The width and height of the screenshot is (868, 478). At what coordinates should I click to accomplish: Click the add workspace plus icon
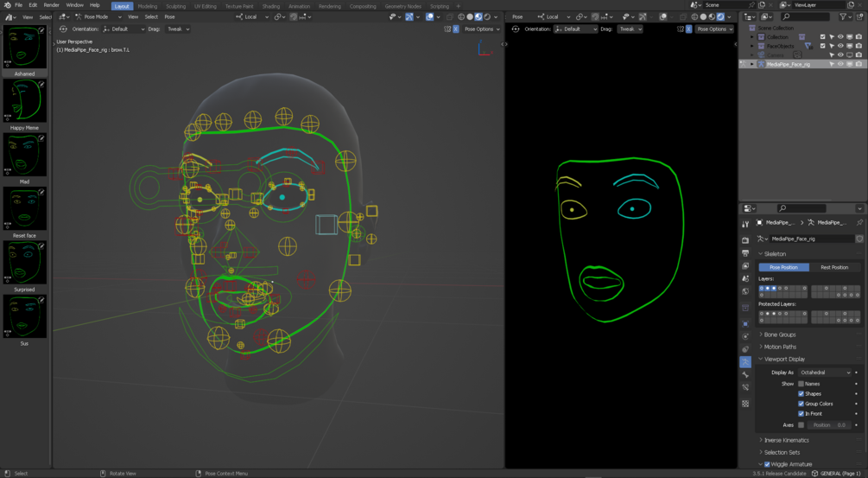[459, 6]
